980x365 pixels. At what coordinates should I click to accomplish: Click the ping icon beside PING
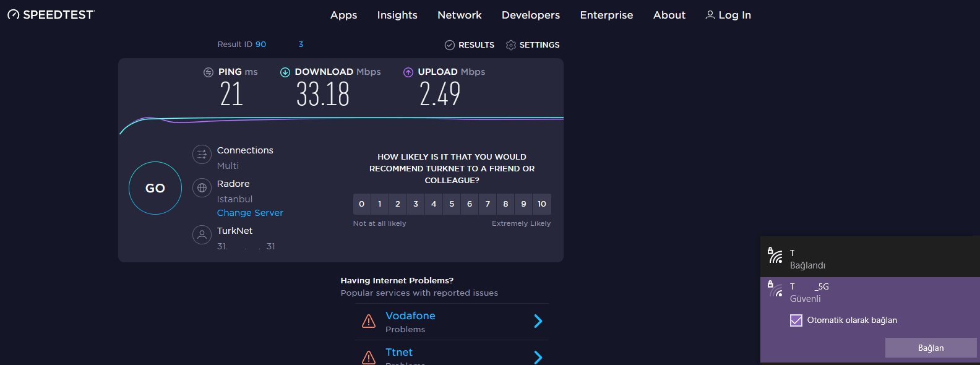[208, 72]
